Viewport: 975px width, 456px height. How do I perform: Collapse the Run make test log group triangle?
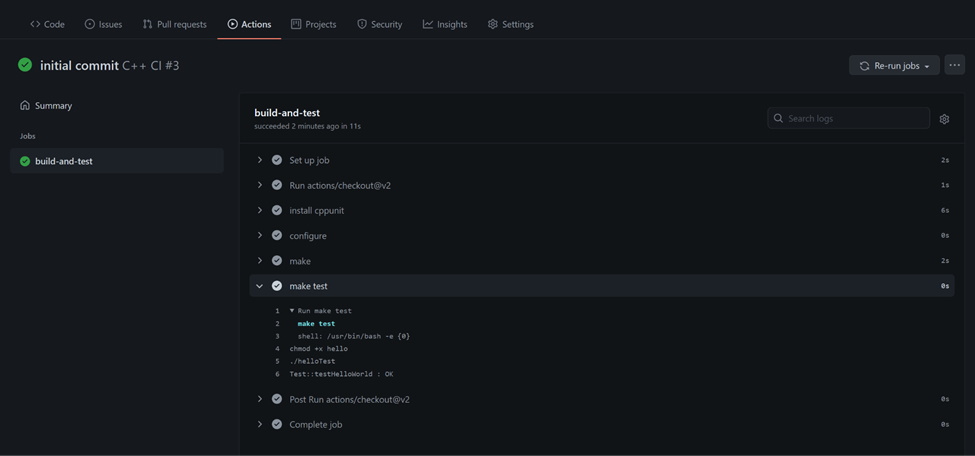click(292, 310)
